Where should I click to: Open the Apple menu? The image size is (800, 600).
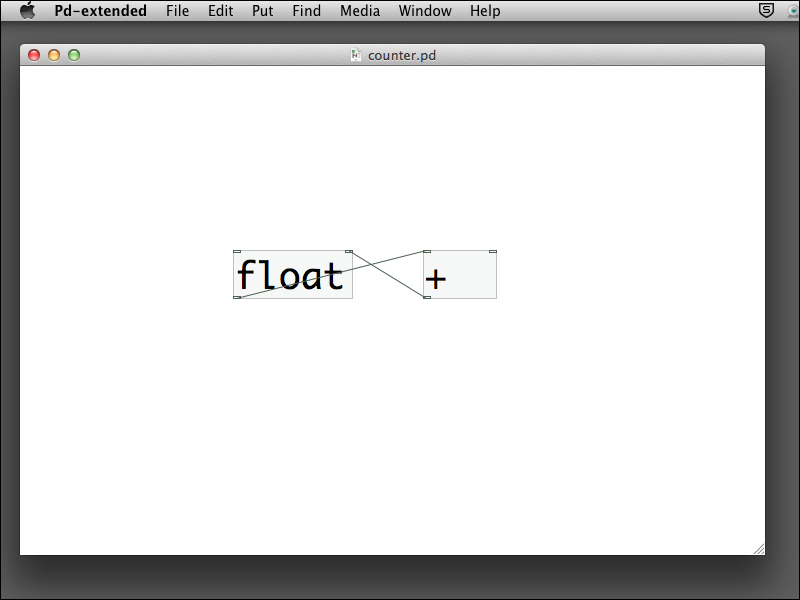28,11
